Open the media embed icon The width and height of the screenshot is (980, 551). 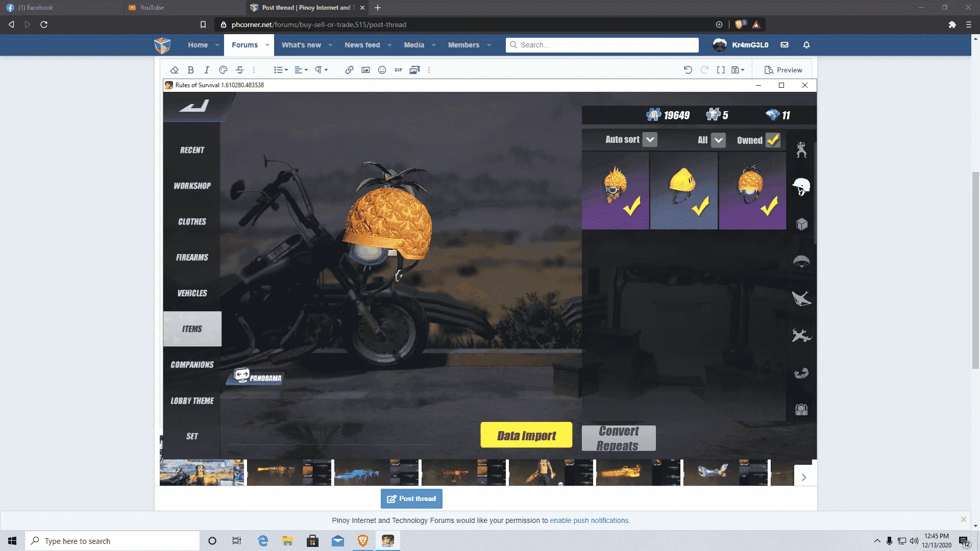[x=414, y=70]
